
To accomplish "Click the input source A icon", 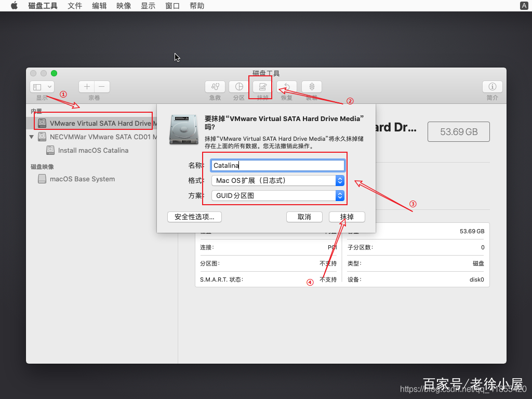I will click(x=524, y=6).
